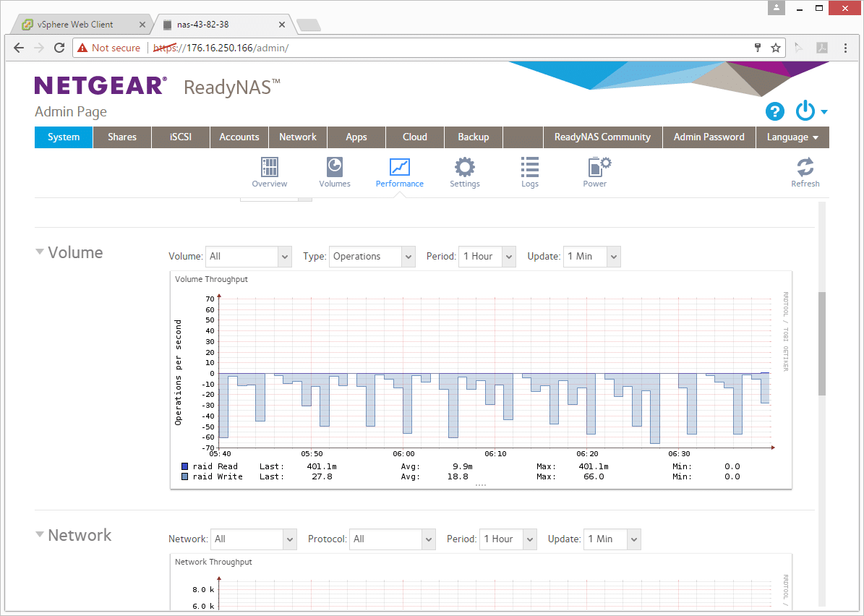The image size is (864, 616).
Task: Open the Network tab
Action: (298, 137)
